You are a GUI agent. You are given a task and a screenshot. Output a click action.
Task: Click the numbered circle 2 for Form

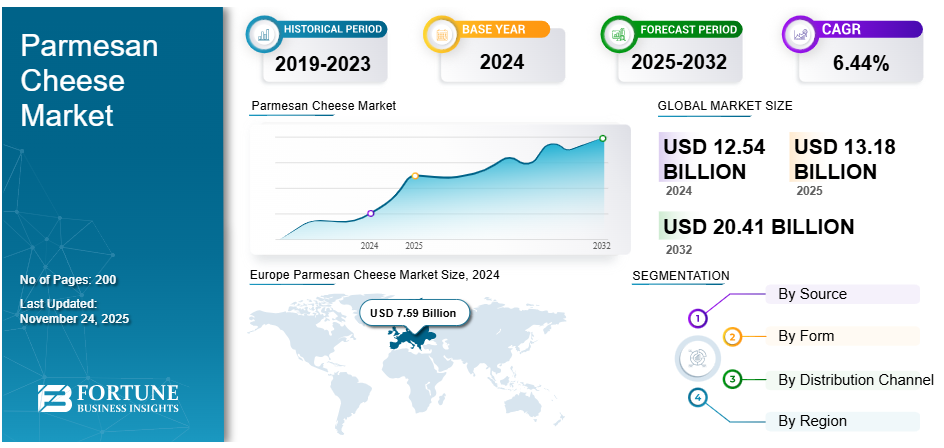(x=732, y=337)
